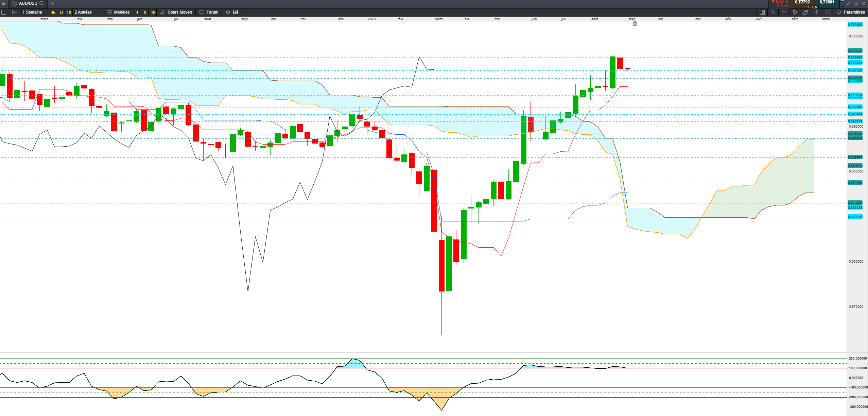Toggle the grid display icon
Image resolution: width=868 pixels, height=416 pixels.
point(784,12)
